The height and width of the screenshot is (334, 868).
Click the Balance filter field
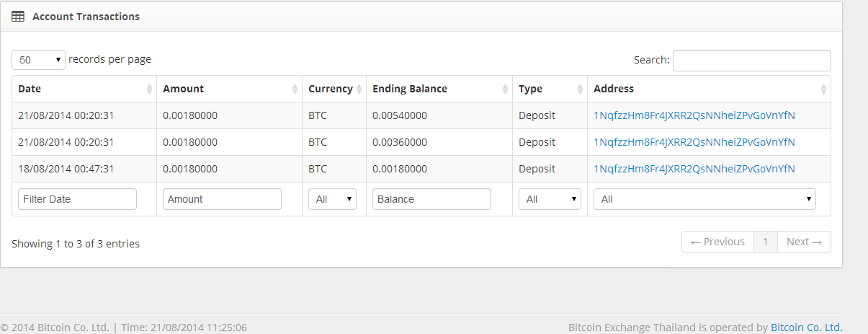(431, 199)
